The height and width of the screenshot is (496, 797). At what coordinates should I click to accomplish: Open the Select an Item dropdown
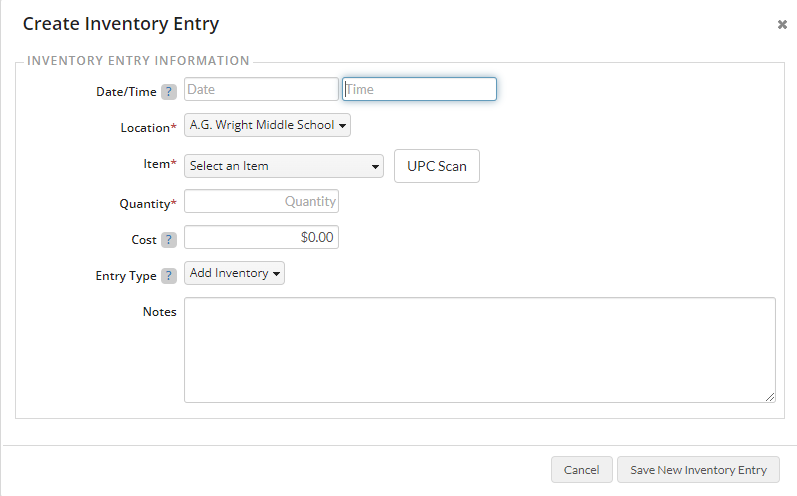pyautogui.click(x=284, y=166)
